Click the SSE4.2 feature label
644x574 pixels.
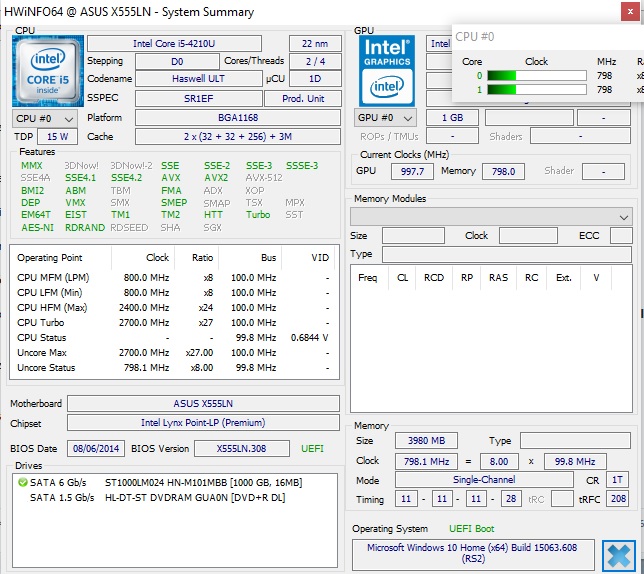(x=126, y=178)
